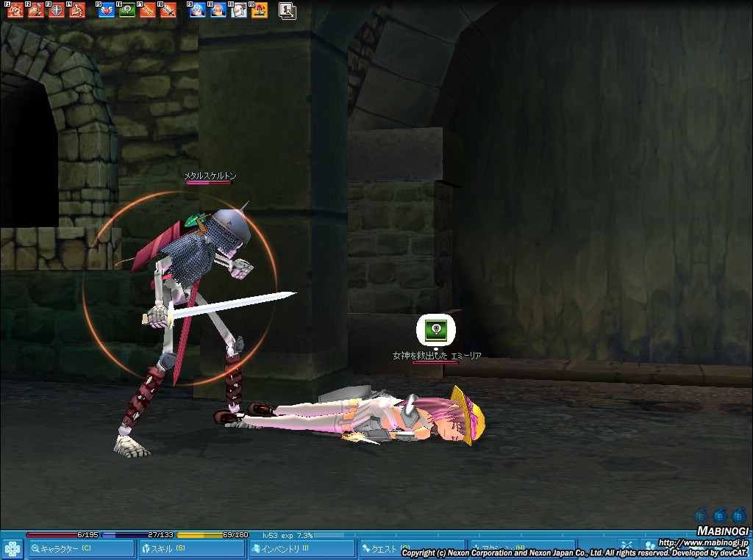753x560 pixels.
Task: Activate the F8 sword skill icon
Action: click(168, 11)
